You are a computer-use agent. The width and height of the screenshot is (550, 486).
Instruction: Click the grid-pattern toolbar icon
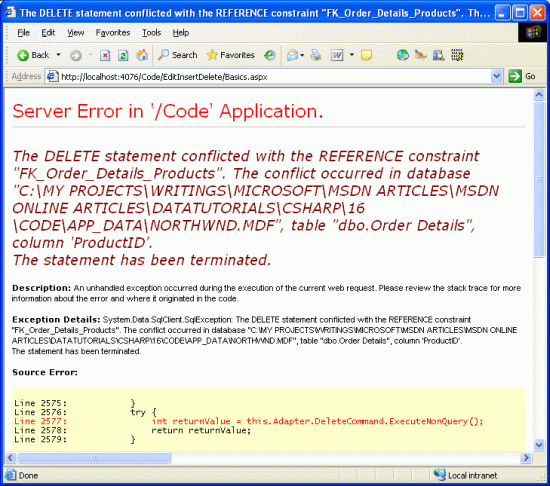457,55
